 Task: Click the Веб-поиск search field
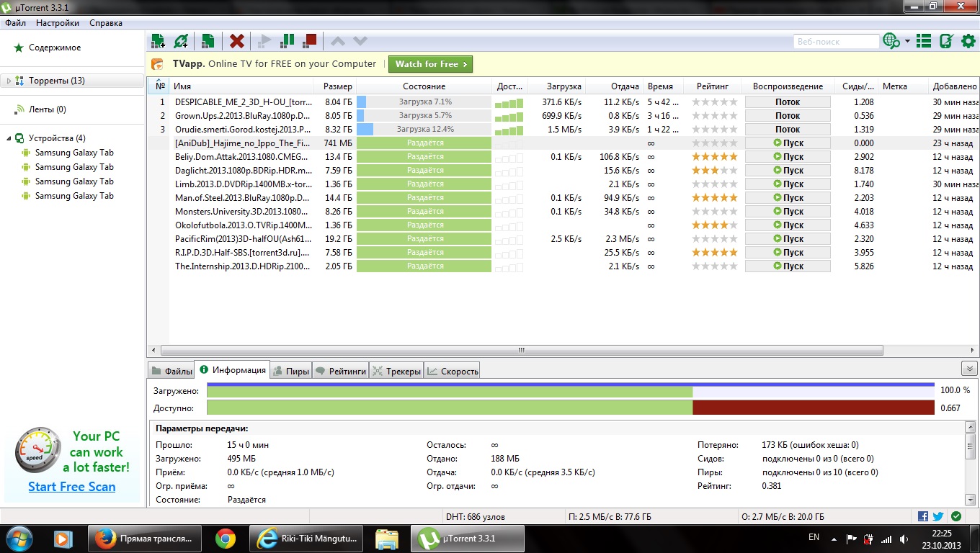[x=836, y=42]
